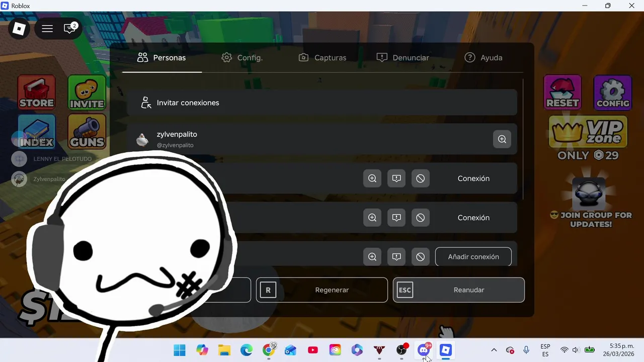Screen dimensions: 644x362
Task: Open File Explorer from the taskbar
Action: coord(224,350)
